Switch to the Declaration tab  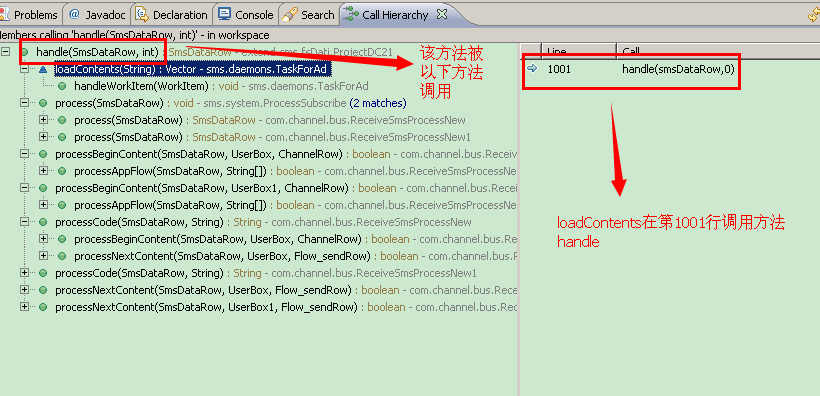(x=172, y=15)
